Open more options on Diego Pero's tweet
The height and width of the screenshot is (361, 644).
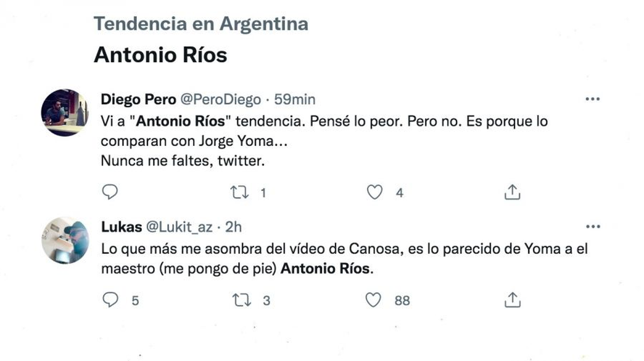click(592, 99)
